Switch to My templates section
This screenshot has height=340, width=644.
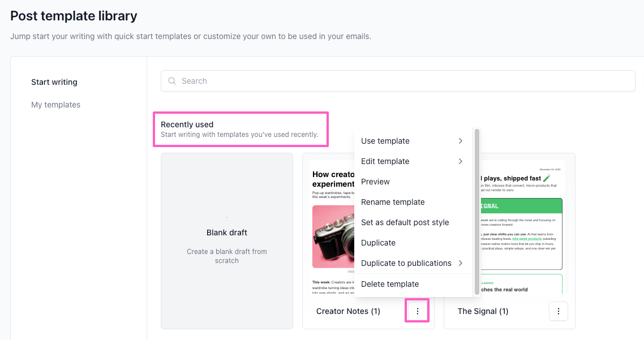pos(55,105)
